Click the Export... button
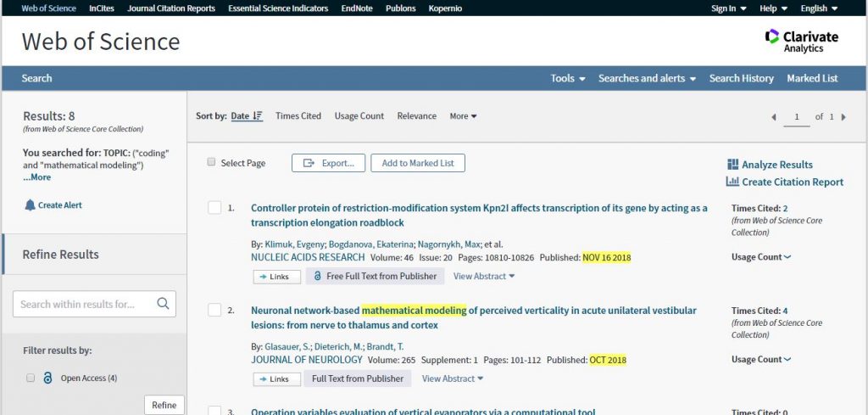Image resolution: width=868 pixels, height=415 pixels. click(328, 163)
